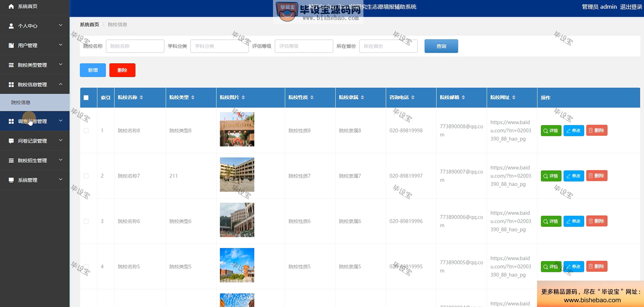
Task: Click the home icon beside 系统首页
Action: [x=11, y=6]
